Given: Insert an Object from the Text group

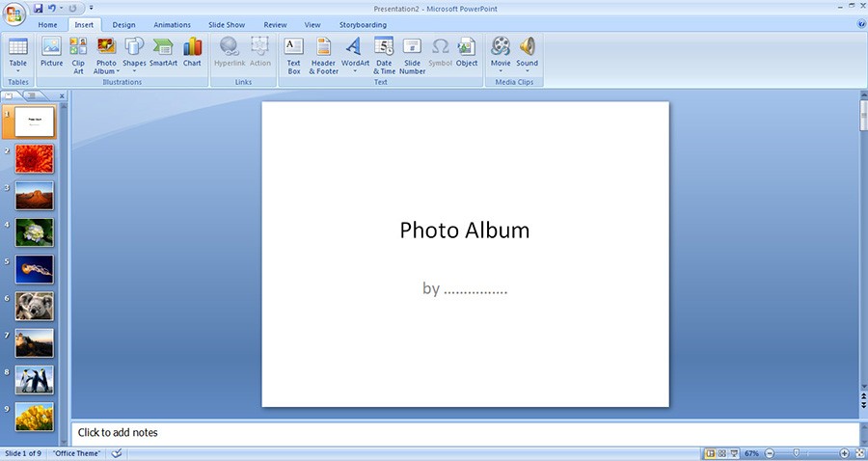Looking at the screenshot, I should tap(467, 52).
